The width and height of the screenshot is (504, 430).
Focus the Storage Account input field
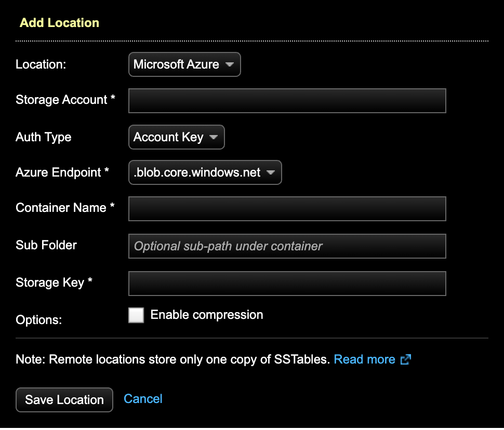point(287,100)
